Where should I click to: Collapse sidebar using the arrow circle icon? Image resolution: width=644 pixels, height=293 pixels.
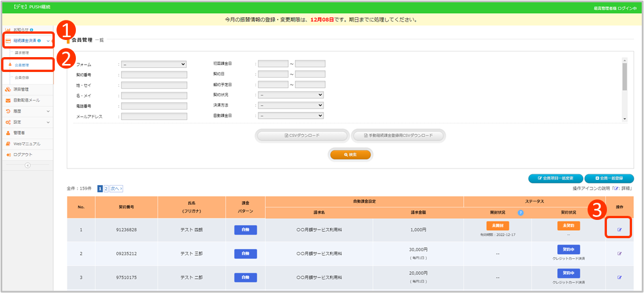[27, 166]
